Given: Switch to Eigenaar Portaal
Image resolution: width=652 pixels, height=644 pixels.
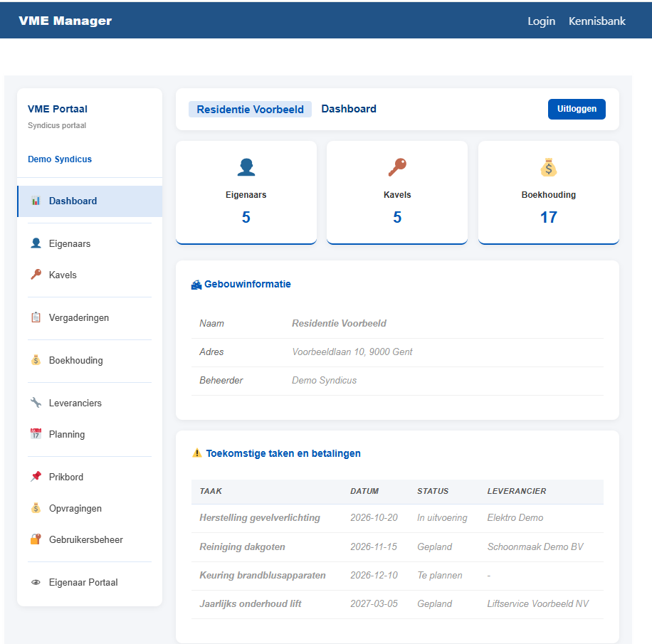Looking at the screenshot, I should click(x=90, y=583).
